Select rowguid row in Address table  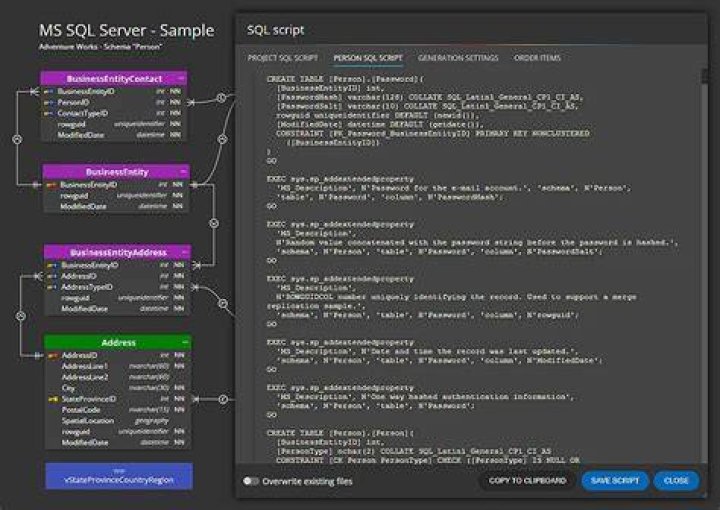point(118,432)
